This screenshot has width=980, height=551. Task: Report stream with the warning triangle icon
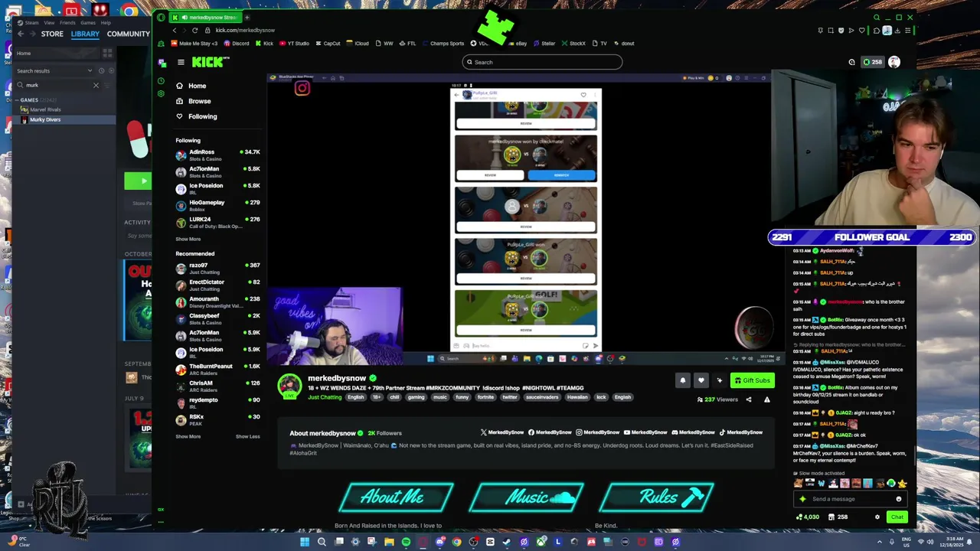tap(766, 399)
